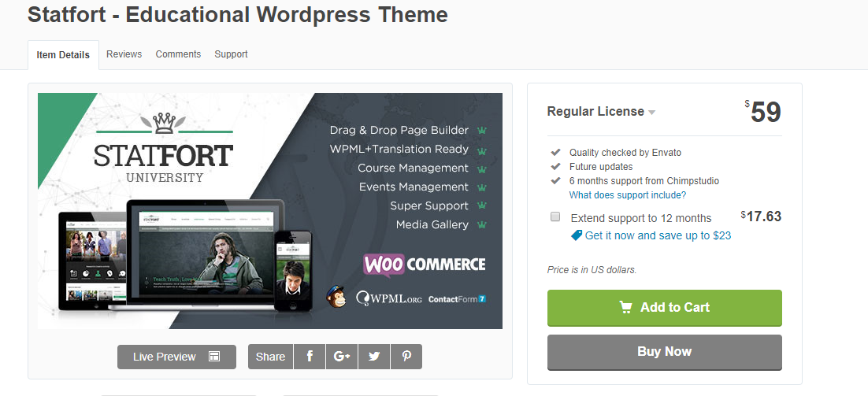Click the crown emblem above Statfort
This screenshot has width=868, height=396.
[164, 124]
